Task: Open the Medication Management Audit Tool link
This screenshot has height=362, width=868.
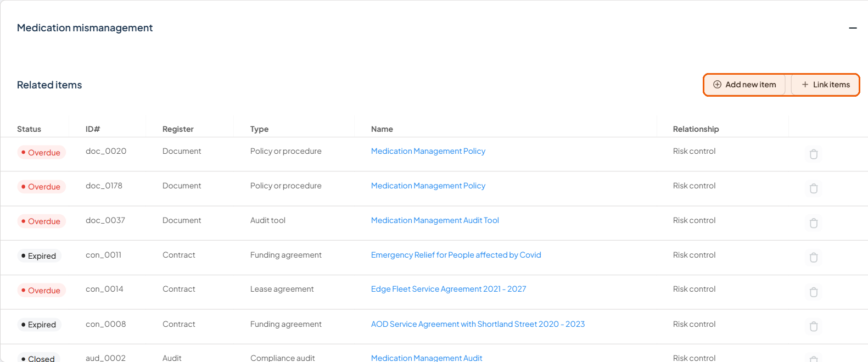Action: pyautogui.click(x=435, y=220)
